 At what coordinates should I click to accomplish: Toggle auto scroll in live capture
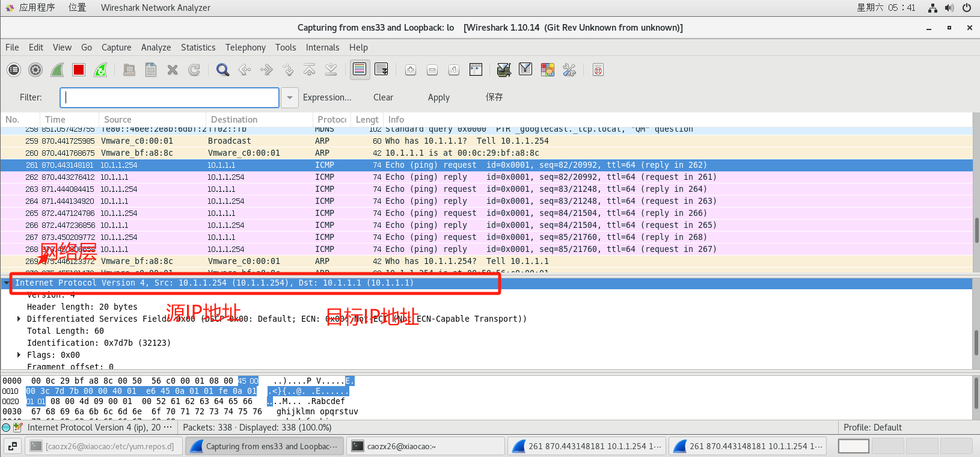(381, 70)
